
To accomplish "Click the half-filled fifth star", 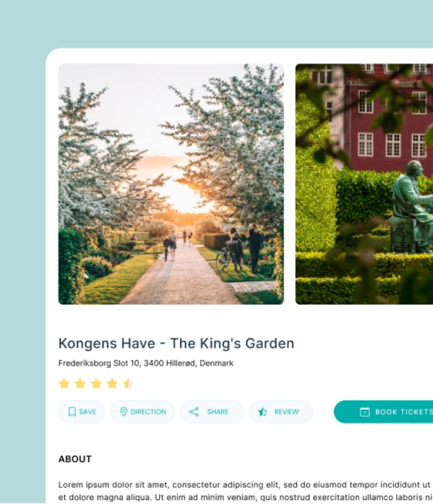I will [x=128, y=384].
